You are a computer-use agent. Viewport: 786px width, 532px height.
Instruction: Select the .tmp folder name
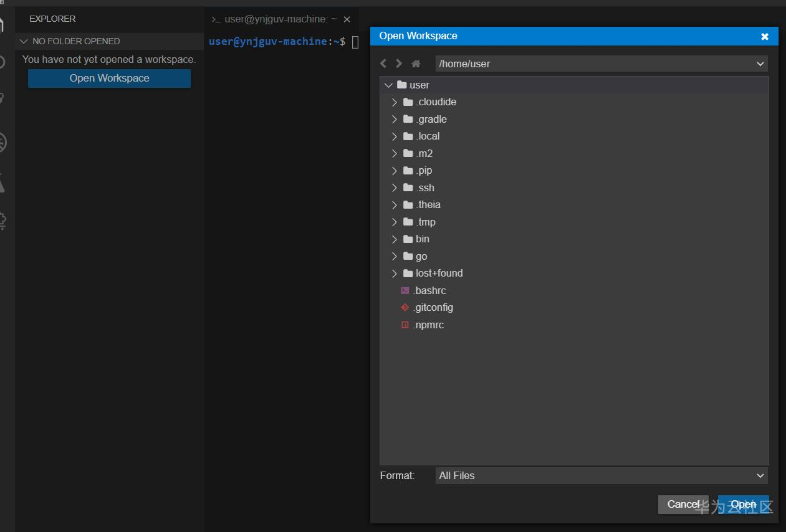click(x=426, y=222)
